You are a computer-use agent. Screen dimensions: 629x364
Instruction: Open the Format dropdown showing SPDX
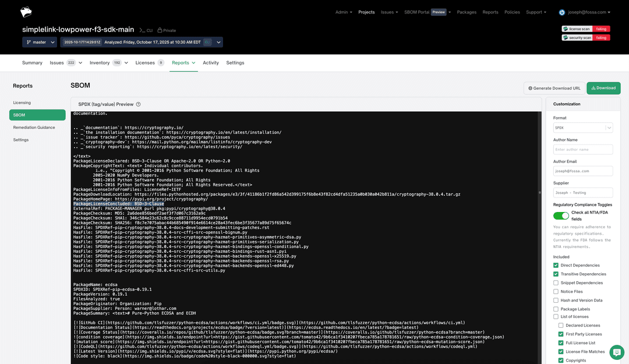pos(582,128)
